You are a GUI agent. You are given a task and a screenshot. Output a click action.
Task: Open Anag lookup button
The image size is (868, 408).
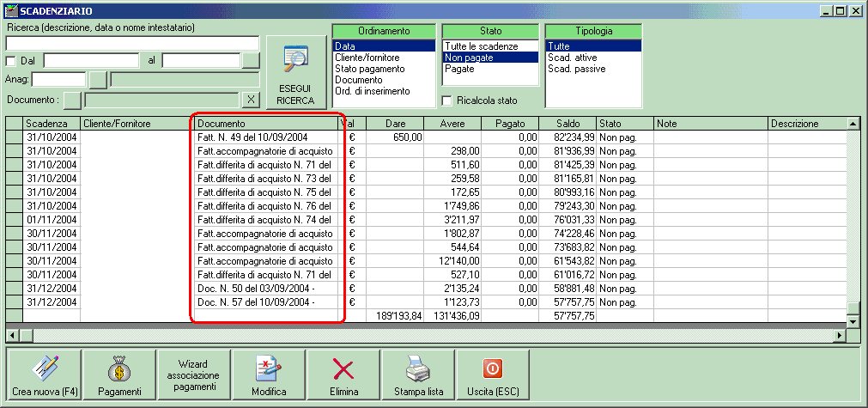[99, 80]
